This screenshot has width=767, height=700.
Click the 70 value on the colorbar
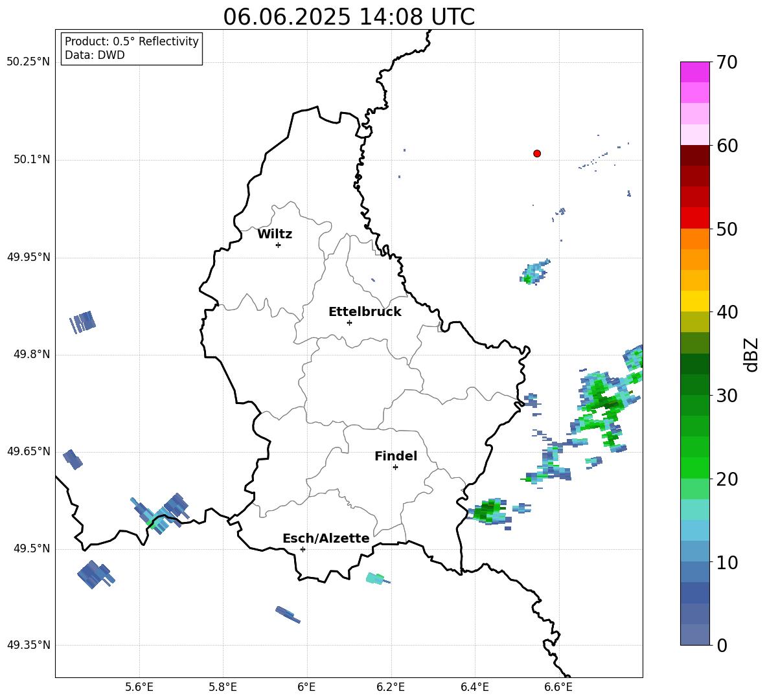(x=727, y=62)
